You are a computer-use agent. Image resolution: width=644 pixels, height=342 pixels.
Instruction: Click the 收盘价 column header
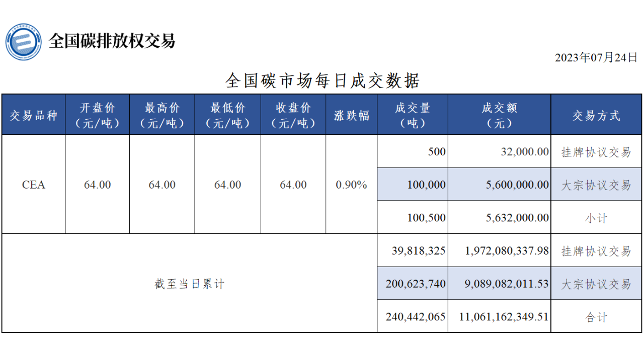tap(293, 115)
